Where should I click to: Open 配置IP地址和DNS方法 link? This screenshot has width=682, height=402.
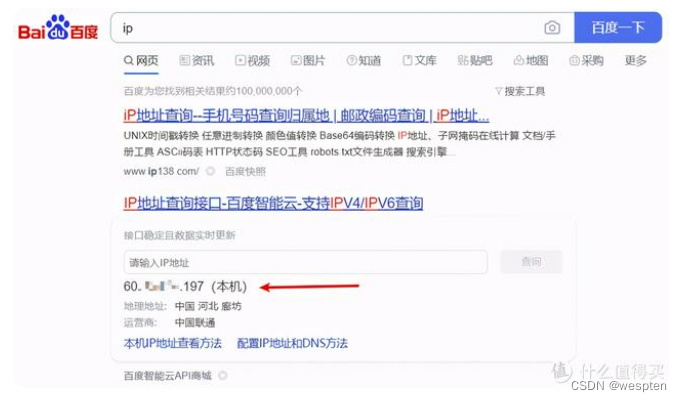pyautogui.click(x=292, y=343)
